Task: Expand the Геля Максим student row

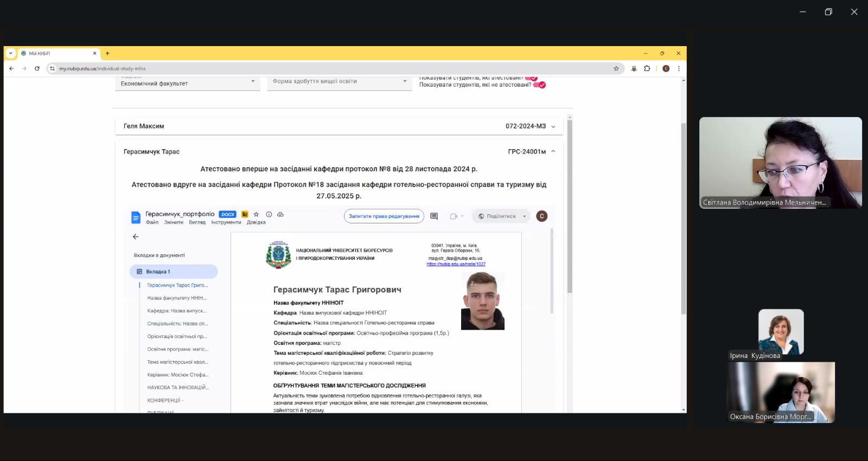Action: (553, 126)
